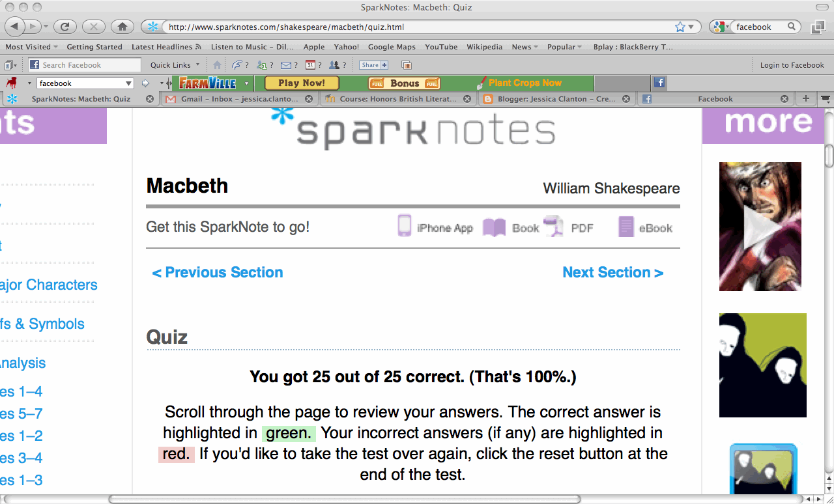
Task: Play the Macbeth video thumbnail
Action: pos(760,227)
